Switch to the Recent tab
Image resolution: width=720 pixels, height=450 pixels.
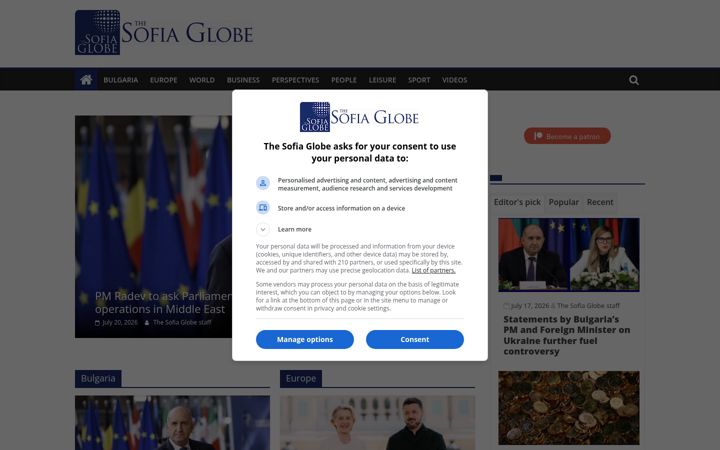600,202
